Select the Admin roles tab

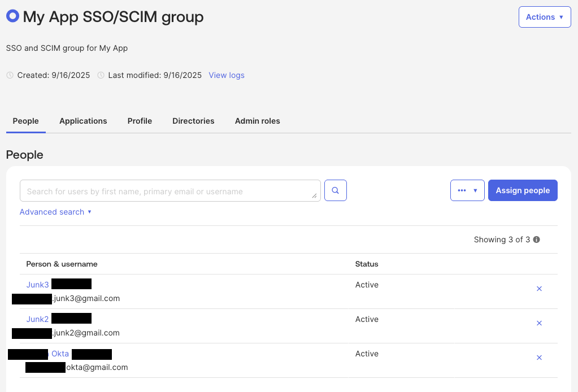point(257,121)
